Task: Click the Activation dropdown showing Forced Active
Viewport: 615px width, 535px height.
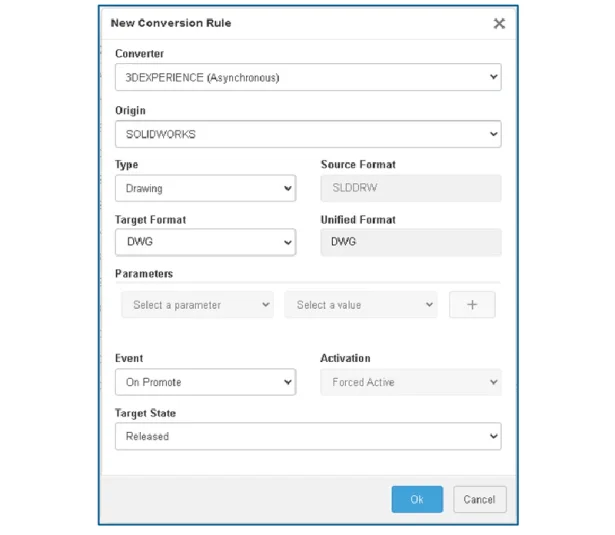Action: click(410, 382)
